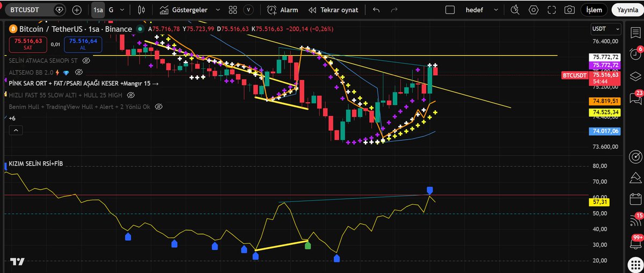The width and height of the screenshot is (644, 273).
Task: Click the blue AL buy price button
Action: (83, 44)
